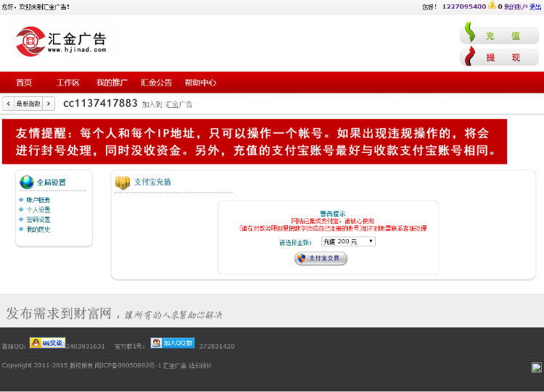Click the next arrow beside 最新指数
544x392 pixels.
point(49,104)
